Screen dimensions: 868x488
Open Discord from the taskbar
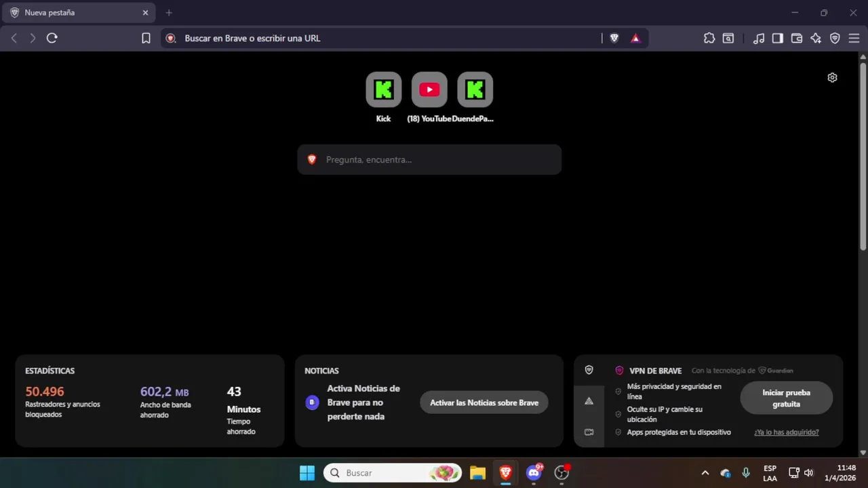tap(534, 472)
